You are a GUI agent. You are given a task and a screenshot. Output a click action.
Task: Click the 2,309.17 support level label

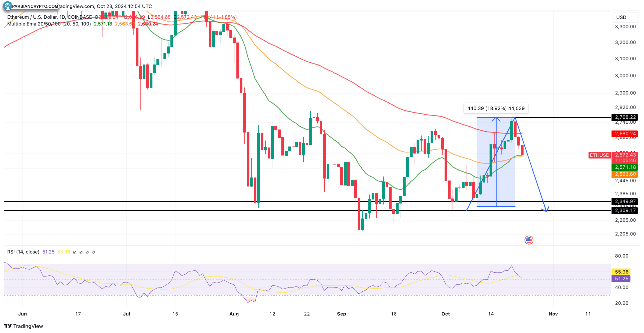pos(624,210)
